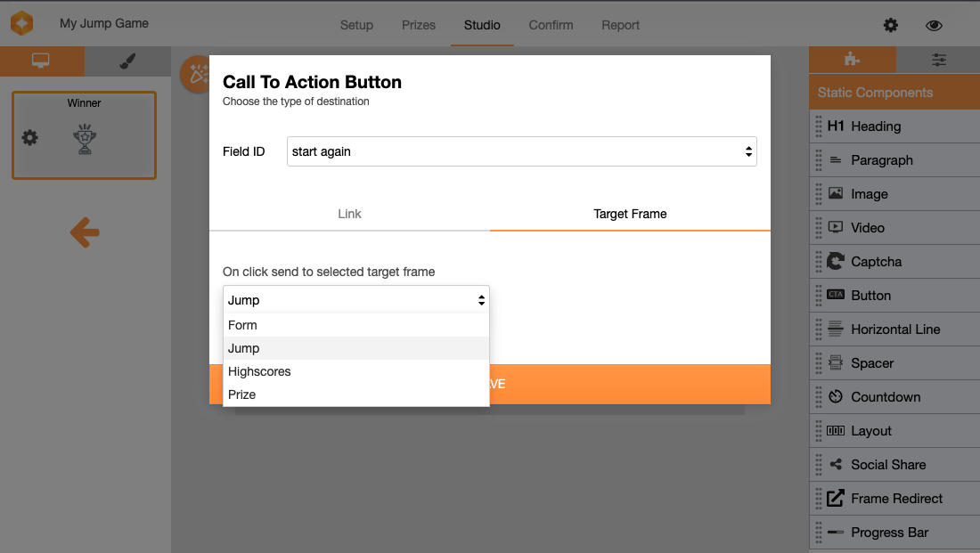The image size is (980, 553).
Task: Open settings gear in top bar
Action: [x=891, y=25]
